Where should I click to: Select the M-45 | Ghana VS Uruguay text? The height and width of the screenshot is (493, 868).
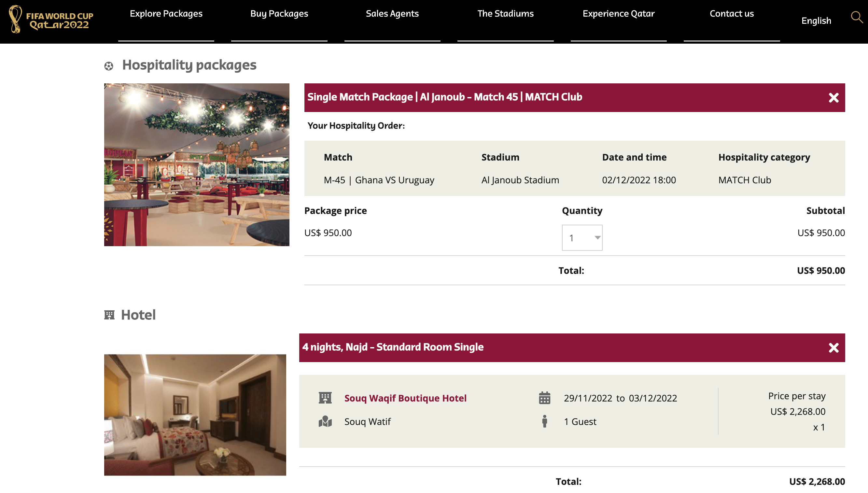[379, 180]
